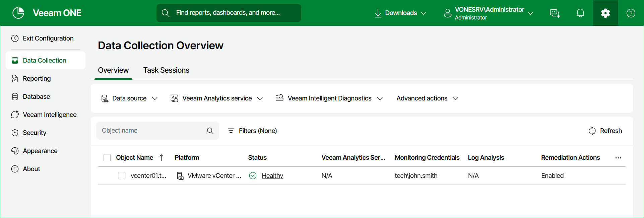Click the Exit Configuration back arrow icon
This screenshot has height=218, width=644.
[x=15, y=38]
